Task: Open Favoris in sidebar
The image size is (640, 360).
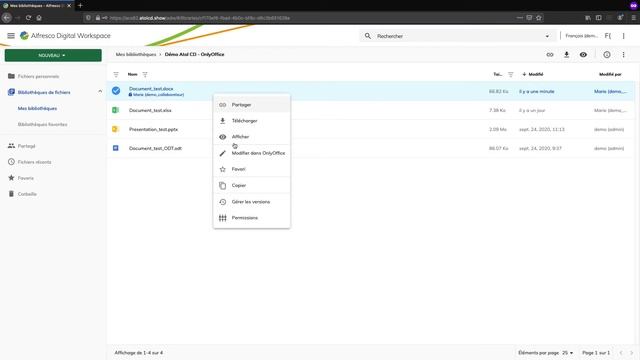Action: tap(26, 178)
